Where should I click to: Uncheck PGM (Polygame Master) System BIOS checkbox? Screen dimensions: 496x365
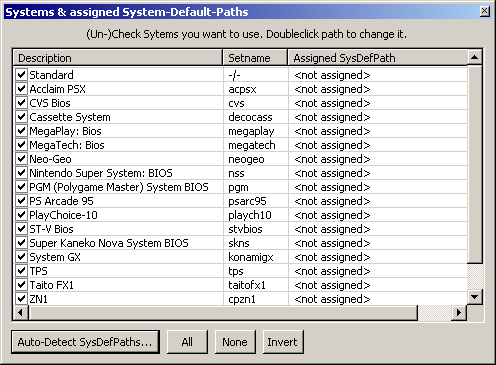[x=21, y=187]
